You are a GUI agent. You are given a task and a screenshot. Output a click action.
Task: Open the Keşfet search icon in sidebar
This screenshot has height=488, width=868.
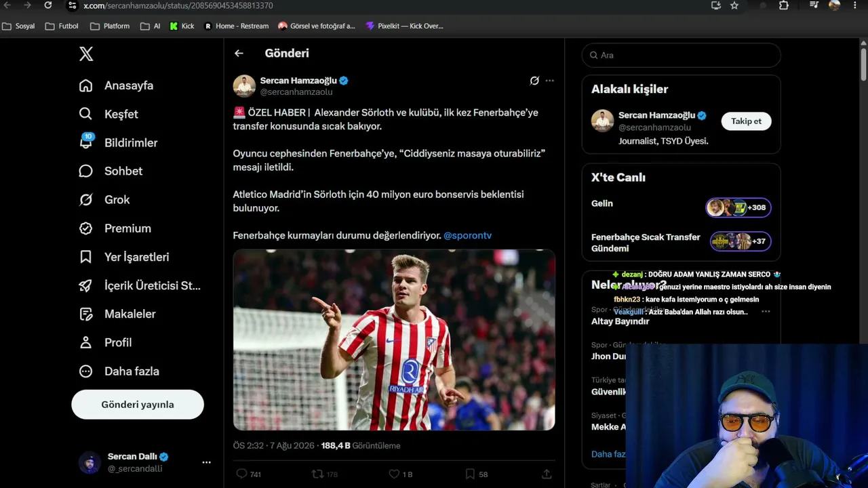85,114
